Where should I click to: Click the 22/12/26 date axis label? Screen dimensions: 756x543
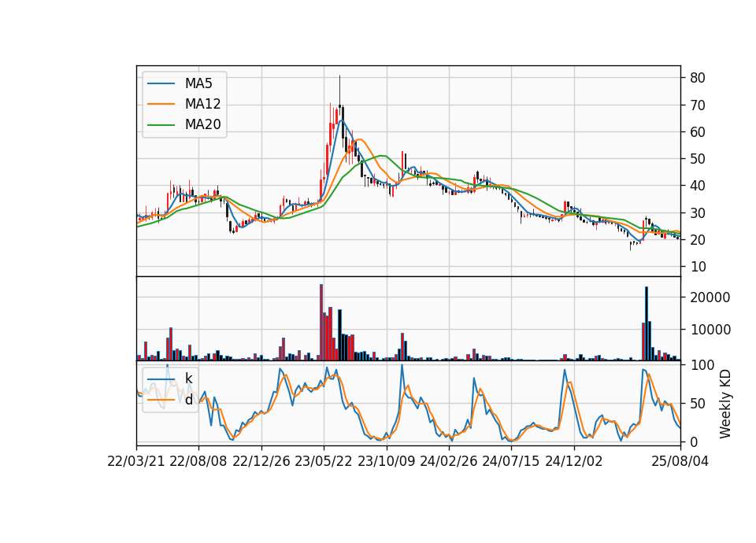tap(261, 461)
